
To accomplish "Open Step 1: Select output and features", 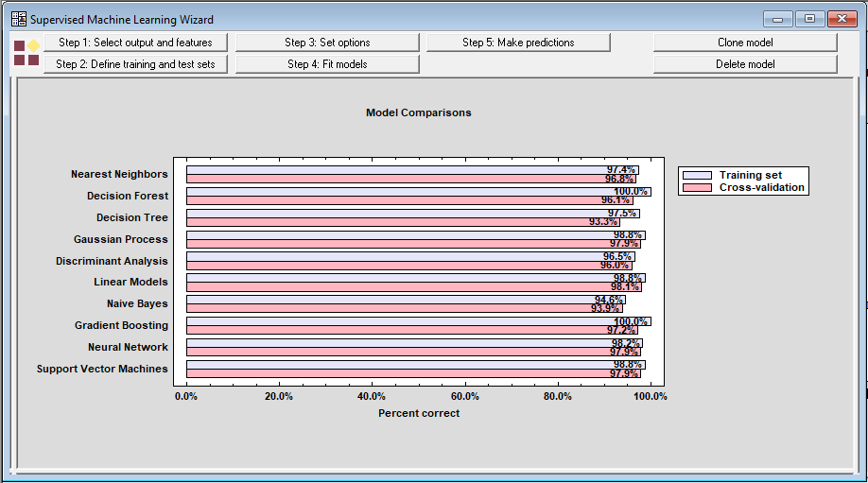I will (135, 43).
